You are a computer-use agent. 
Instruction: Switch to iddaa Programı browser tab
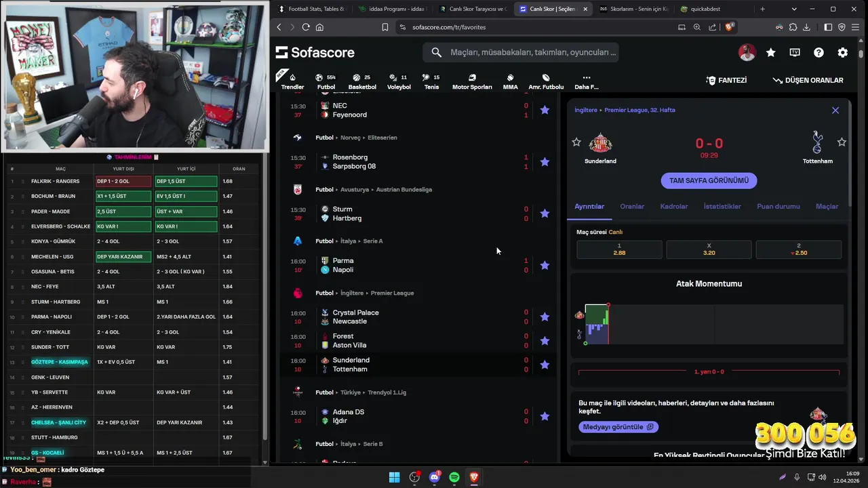coord(391,9)
